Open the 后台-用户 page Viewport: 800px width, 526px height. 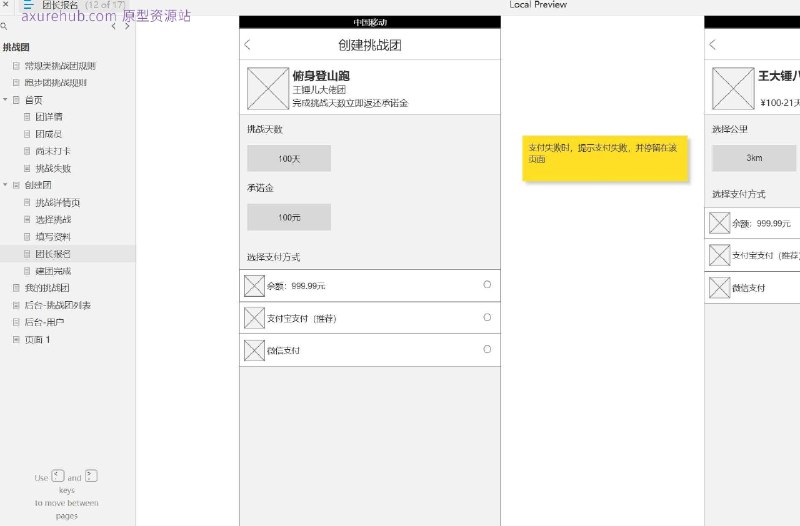pos(44,322)
